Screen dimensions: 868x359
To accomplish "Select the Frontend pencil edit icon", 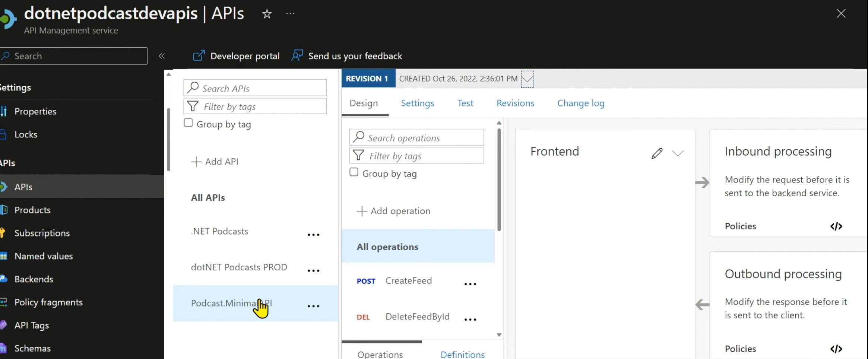I will pyautogui.click(x=657, y=153).
